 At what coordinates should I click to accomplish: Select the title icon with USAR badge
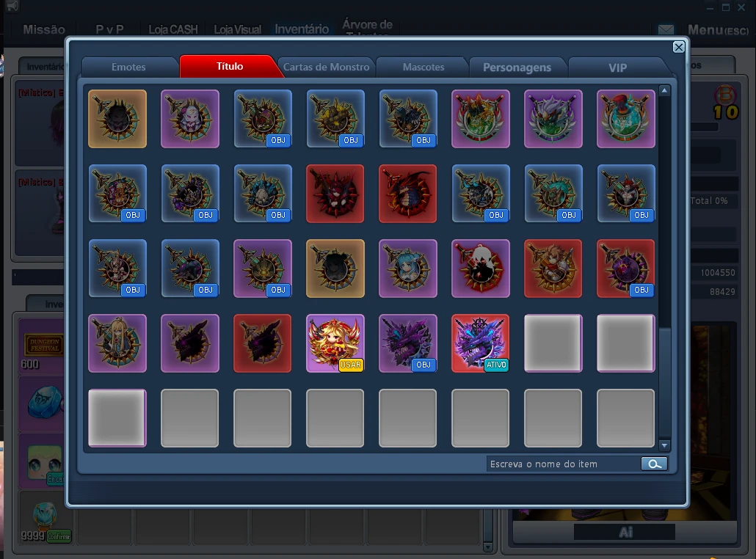click(x=335, y=343)
